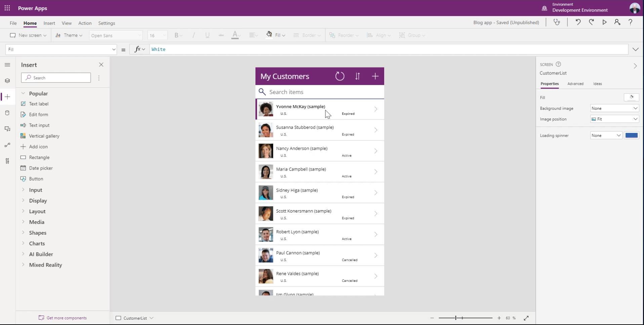
Task: Undo the last change
Action: pos(578,22)
